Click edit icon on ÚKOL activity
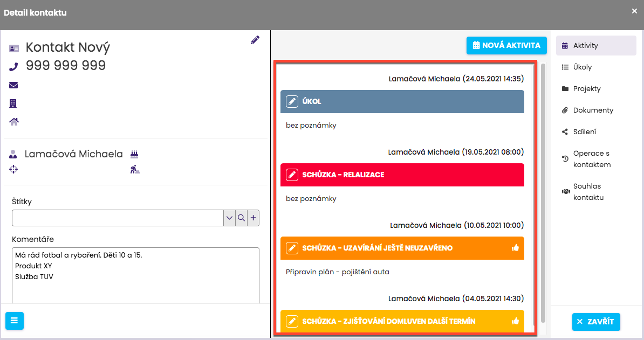This screenshot has width=644, height=340. point(292,101)
